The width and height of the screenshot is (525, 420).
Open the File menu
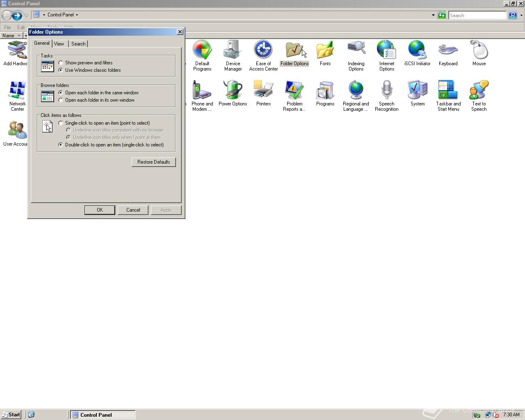pos(7,27)
